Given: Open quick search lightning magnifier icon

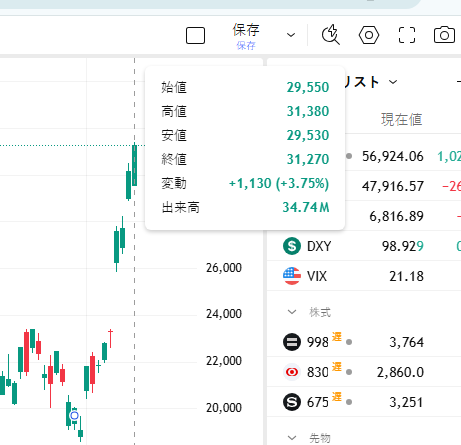Looking at the screenshot, I should coord(331,35).
